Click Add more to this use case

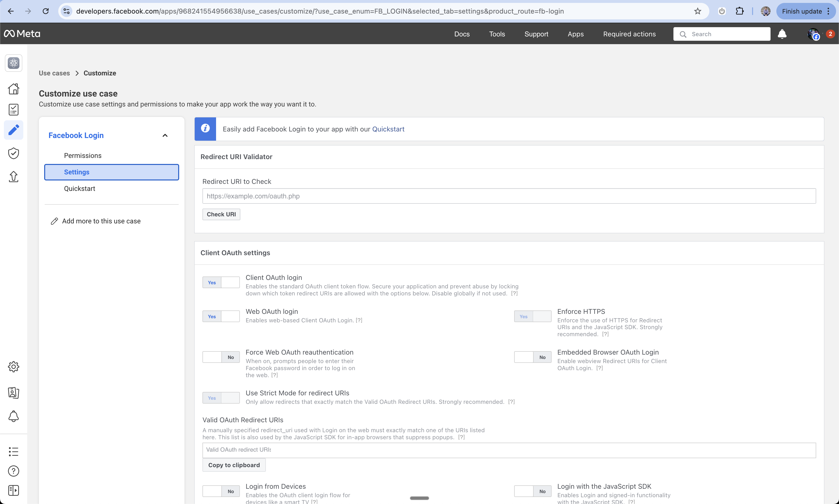coord(101,221)
